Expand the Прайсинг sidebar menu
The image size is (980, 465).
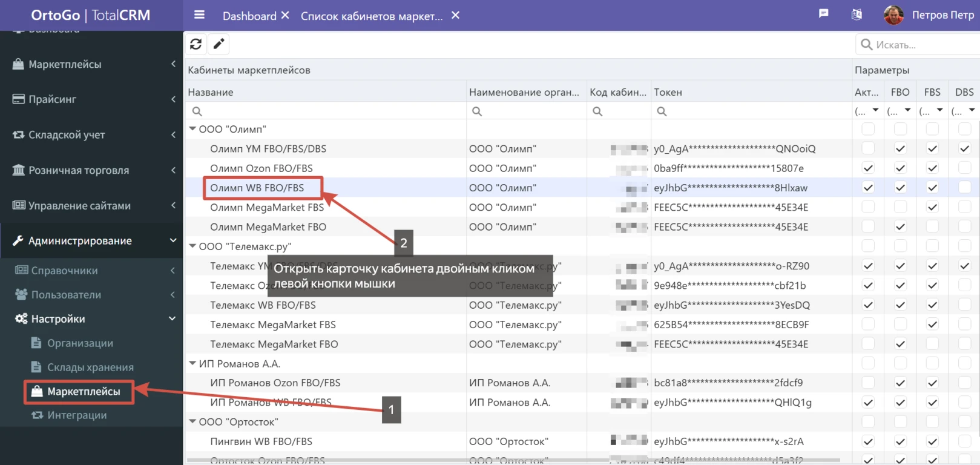(91, 99)
